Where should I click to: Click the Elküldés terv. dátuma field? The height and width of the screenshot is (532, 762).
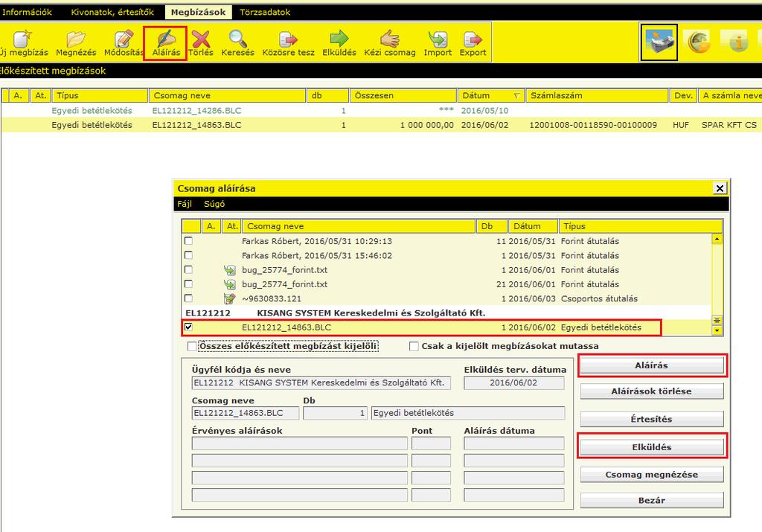point(514,383)
